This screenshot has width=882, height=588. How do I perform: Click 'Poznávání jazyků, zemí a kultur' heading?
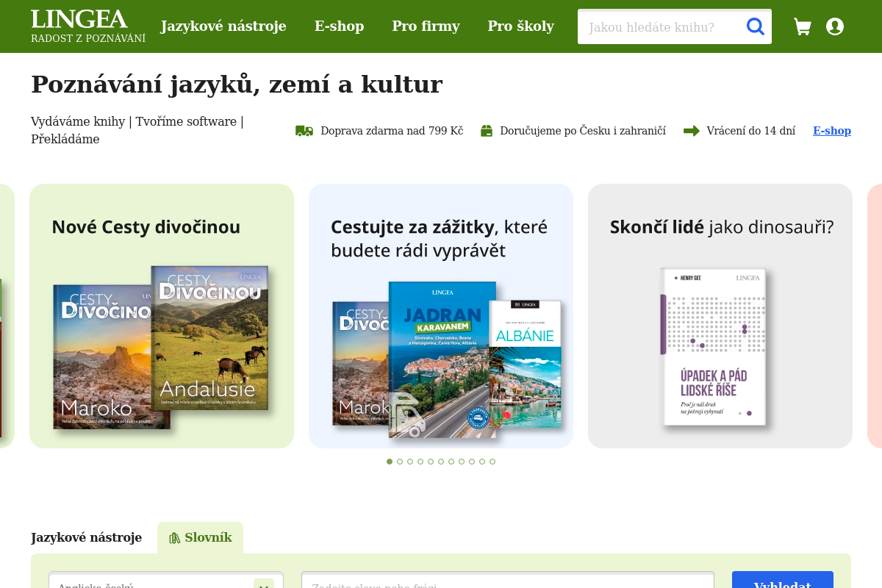click(x=237, y=85)
